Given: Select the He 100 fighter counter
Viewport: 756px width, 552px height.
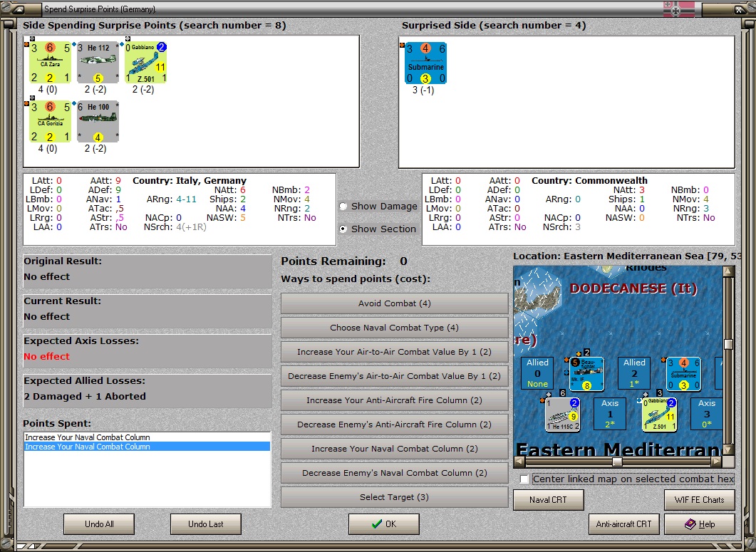Looking at the screenshot, I should coord(98,122).
